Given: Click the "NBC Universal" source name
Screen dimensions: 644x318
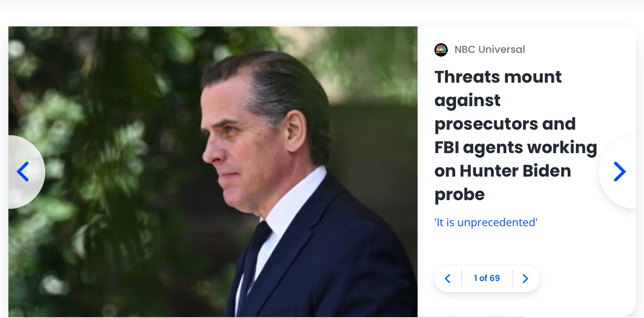Looking at the screenshot, I should pyautogui.click(x=490, y=50).
